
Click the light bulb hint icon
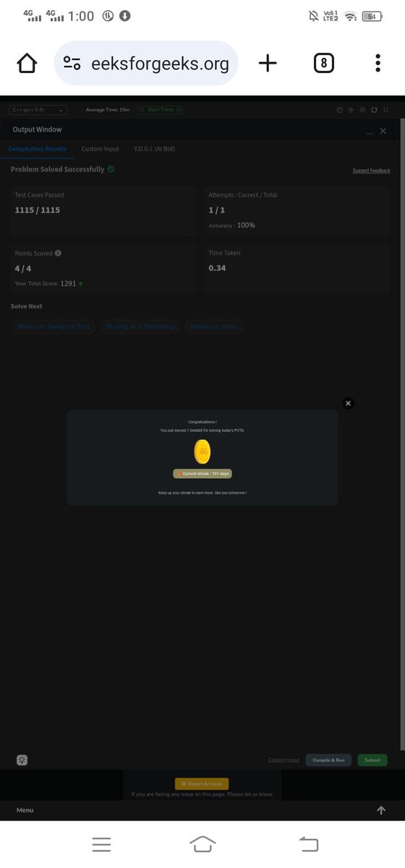tap(22, 759)
